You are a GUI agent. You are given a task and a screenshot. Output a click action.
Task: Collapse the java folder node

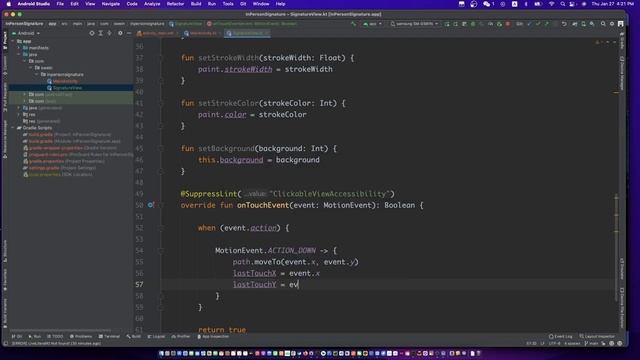19,54
